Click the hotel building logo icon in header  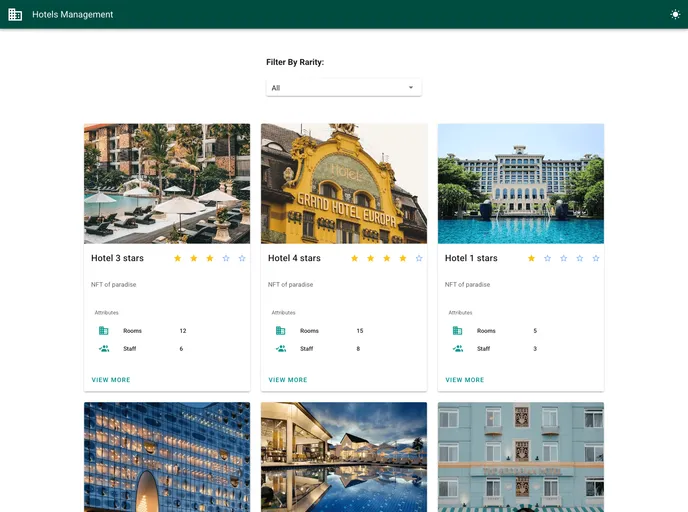point(15,15)
